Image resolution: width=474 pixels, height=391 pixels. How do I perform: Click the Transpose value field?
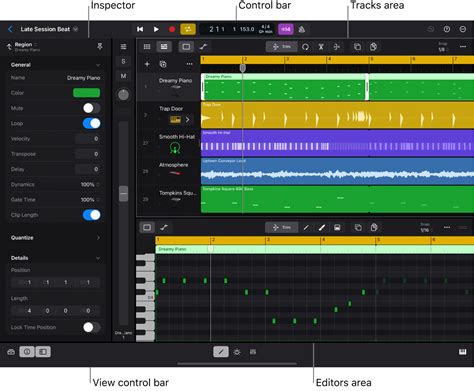tap(88, 154)
